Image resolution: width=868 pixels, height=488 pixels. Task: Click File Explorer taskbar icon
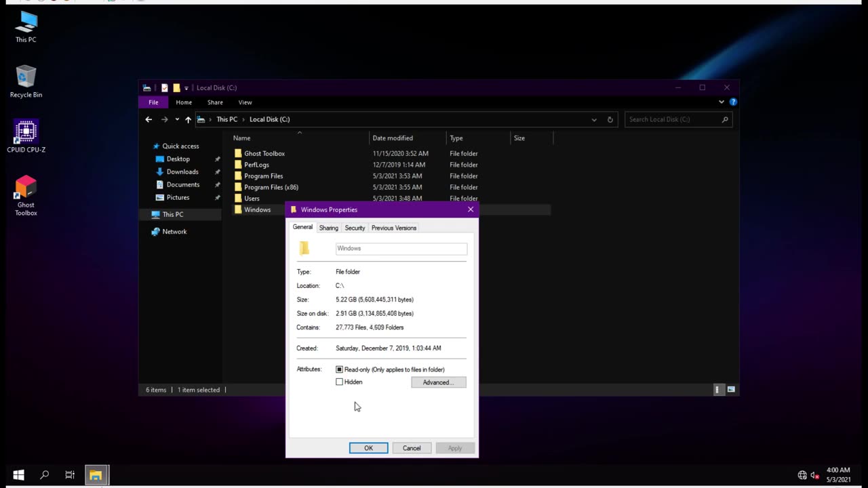pos(96,475)
